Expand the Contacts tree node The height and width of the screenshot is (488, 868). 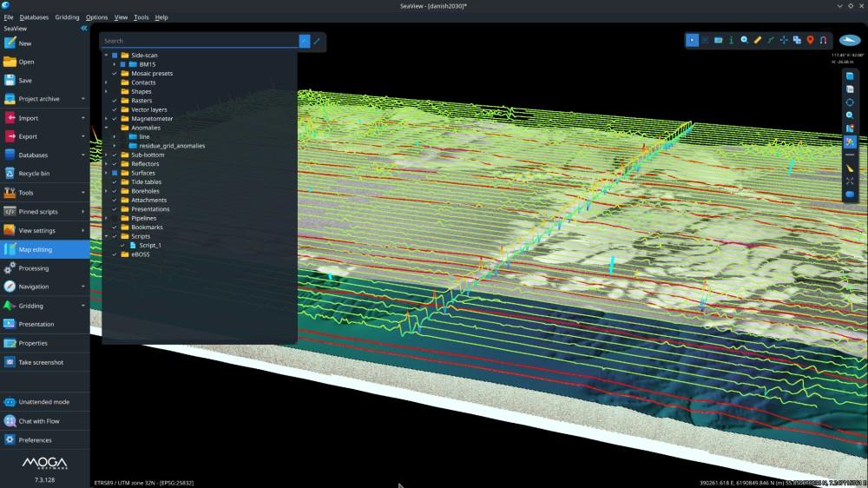106,82
